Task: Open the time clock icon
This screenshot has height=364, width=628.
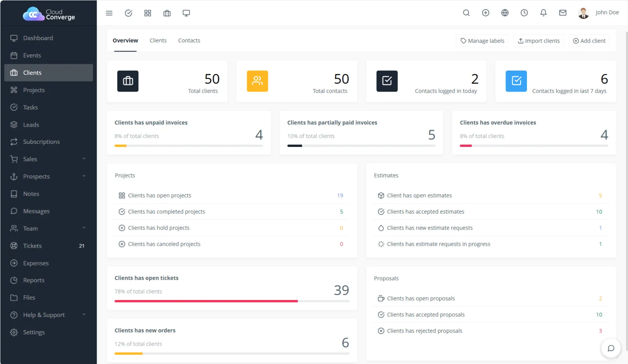Action: (524, 13)
